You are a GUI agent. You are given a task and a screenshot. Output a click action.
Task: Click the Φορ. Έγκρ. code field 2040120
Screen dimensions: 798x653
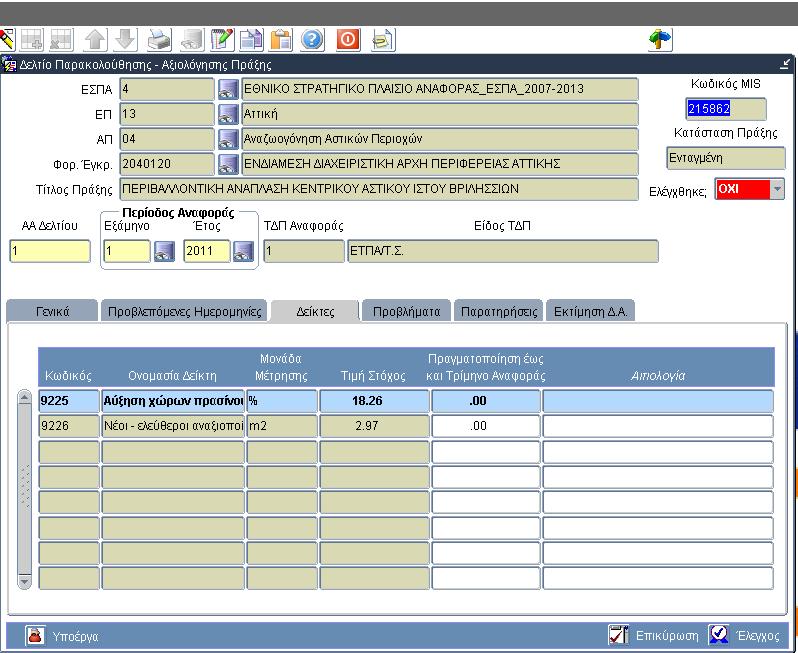pyautogui.click(x=167, y=164)
